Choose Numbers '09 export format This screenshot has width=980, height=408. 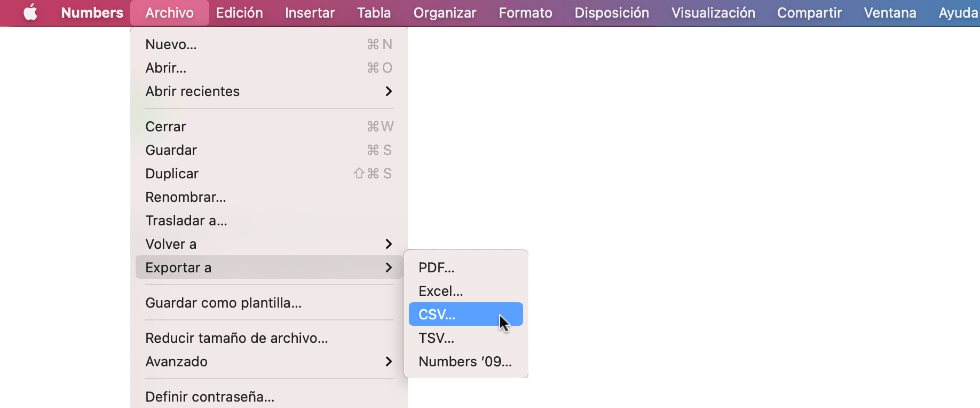click(464, 361)
